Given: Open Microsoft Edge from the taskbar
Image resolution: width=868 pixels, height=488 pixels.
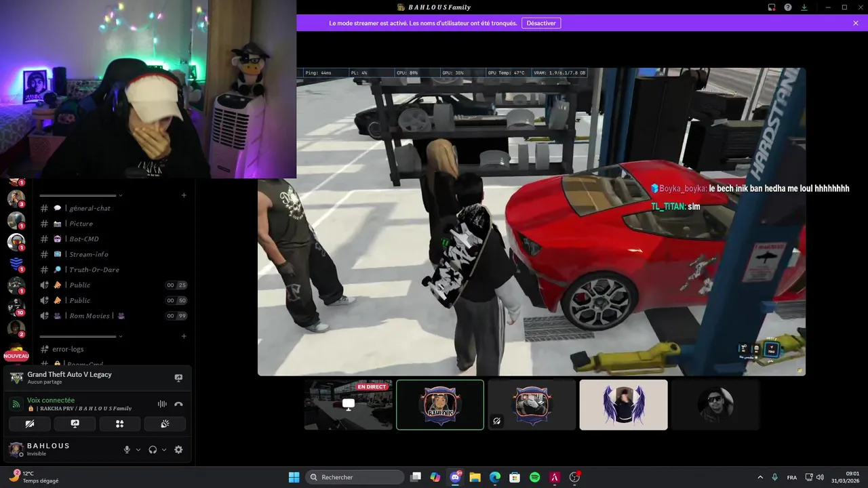Looking at the screenshot, I should (495, 477).
